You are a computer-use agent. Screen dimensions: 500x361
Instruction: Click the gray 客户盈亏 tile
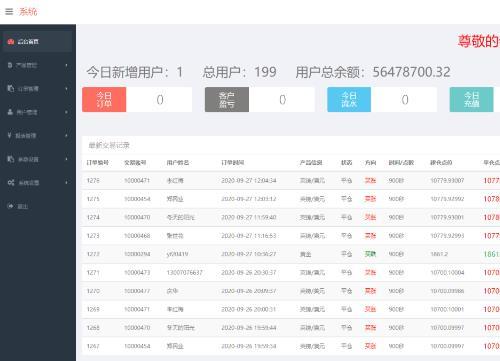click(x=227, y=100)
